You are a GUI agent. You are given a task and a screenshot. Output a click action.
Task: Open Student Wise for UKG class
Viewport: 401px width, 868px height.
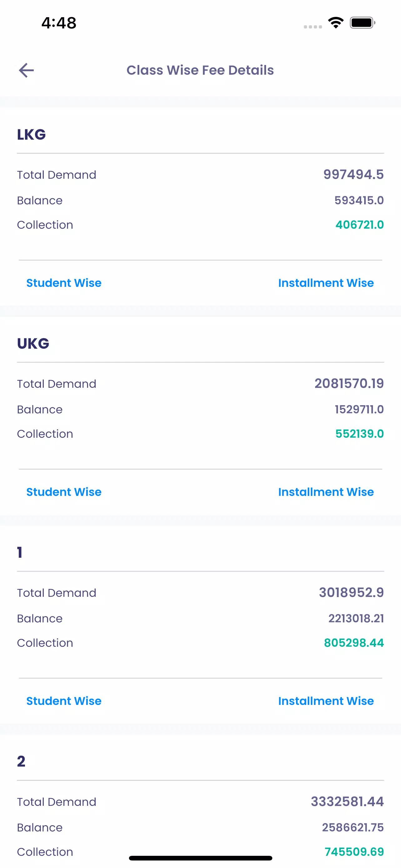click(x=64, y=492)
